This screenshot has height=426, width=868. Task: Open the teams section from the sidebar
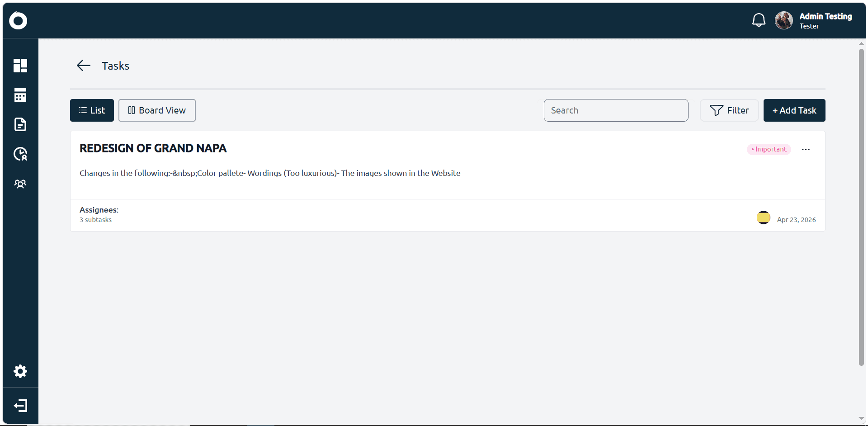click(20, 184)
